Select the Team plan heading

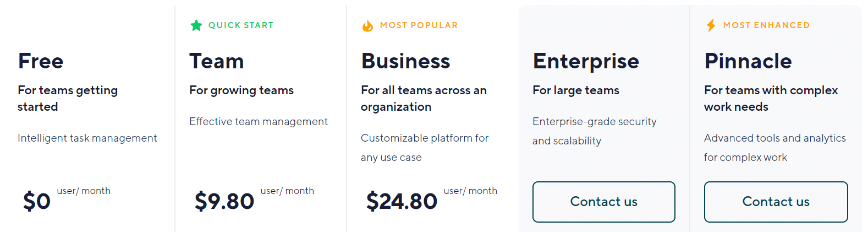(x=217, y=61)
